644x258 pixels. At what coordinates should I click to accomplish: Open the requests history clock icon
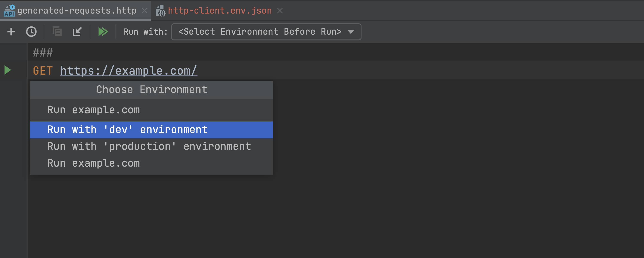pos(31,32)
